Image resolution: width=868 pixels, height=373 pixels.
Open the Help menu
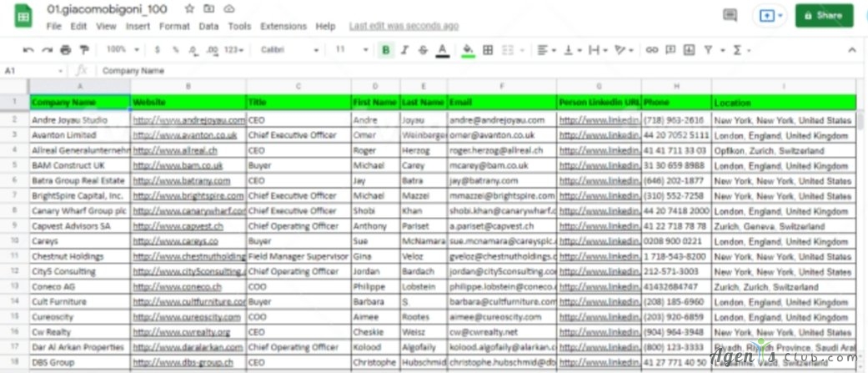[x=325, y=26]
